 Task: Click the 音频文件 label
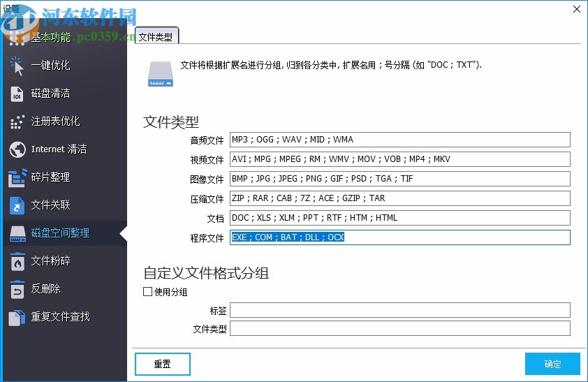(207, 140)
